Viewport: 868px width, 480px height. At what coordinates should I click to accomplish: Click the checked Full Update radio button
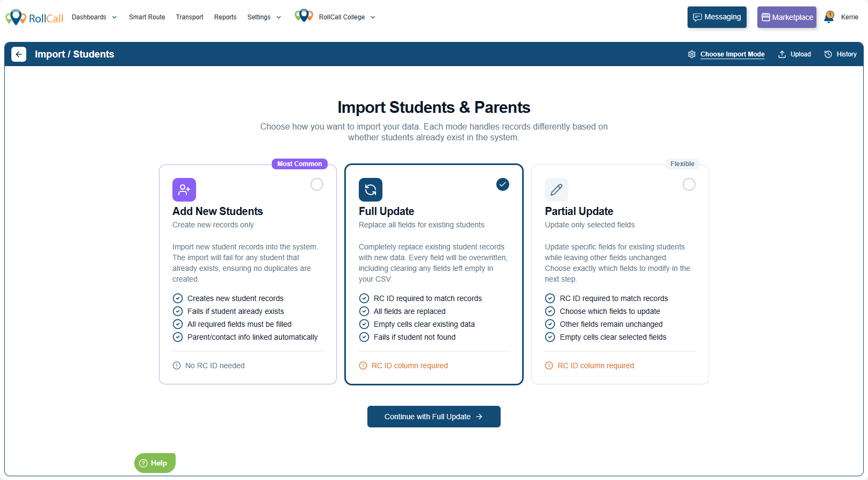tap(503, 184)
